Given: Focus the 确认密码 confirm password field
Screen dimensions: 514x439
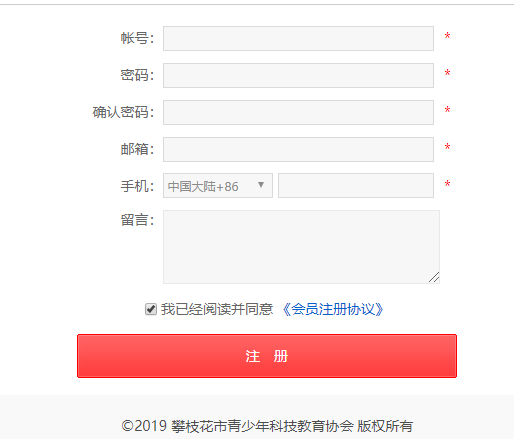Looking at the screenshot, I should pyautogui.click(x=298, y=112).
